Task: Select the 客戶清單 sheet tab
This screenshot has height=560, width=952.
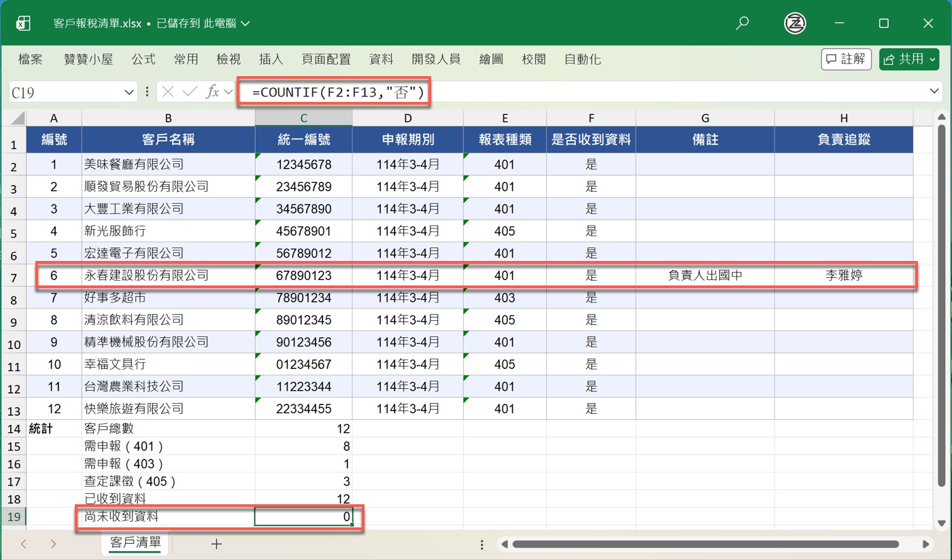Action: tap(135, 543)
